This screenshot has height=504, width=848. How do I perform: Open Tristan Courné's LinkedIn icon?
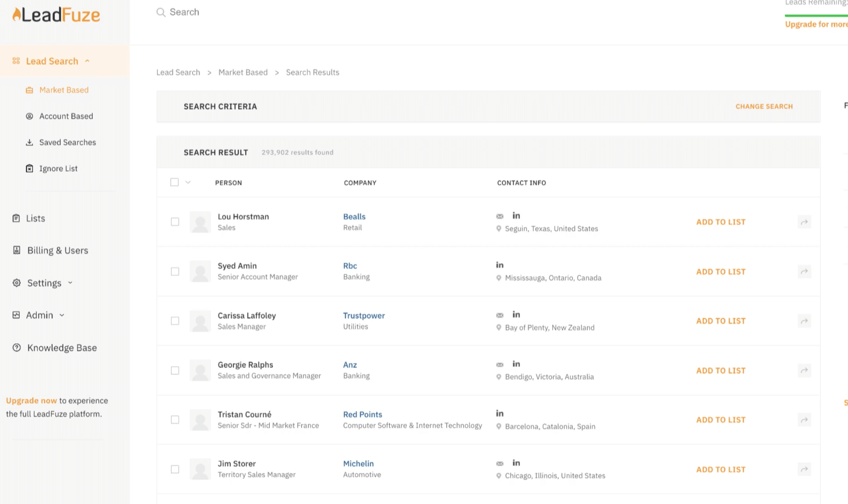[x=500, y=413]
